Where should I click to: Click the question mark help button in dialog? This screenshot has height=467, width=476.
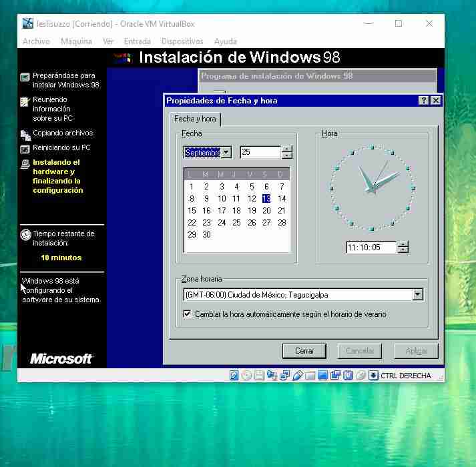coord(423,101)
